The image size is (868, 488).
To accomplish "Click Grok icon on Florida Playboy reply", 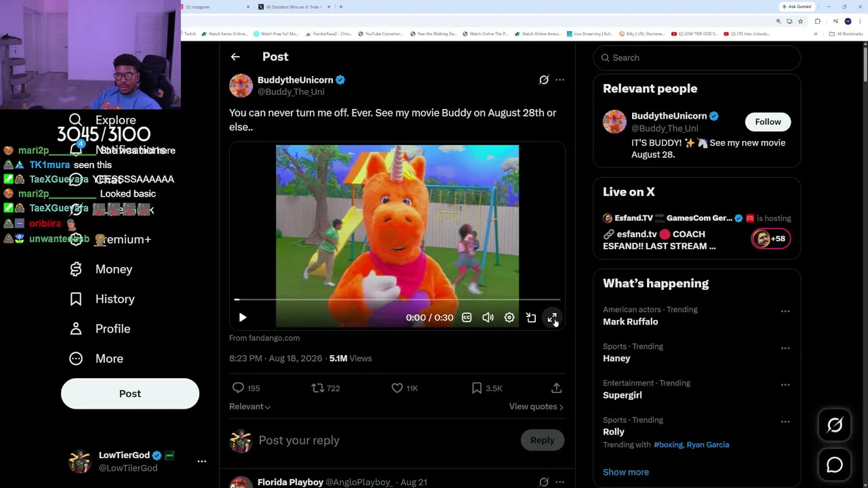I will coord(544,483).
